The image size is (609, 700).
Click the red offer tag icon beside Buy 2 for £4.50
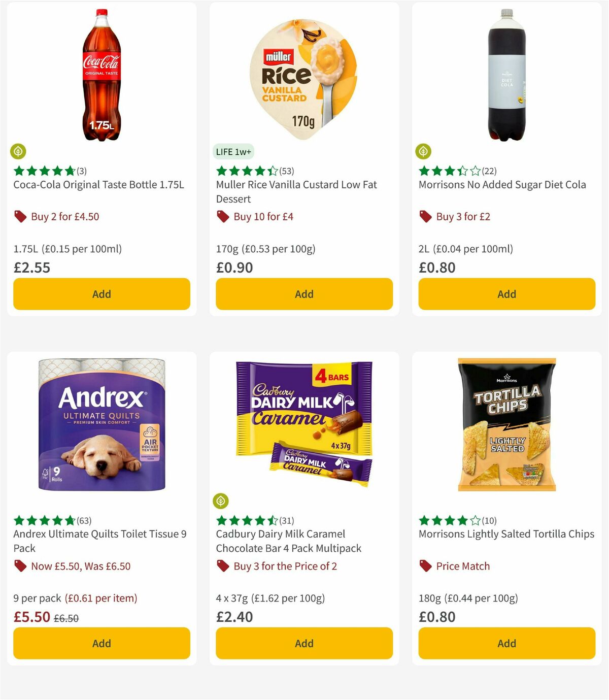(20, 216)
